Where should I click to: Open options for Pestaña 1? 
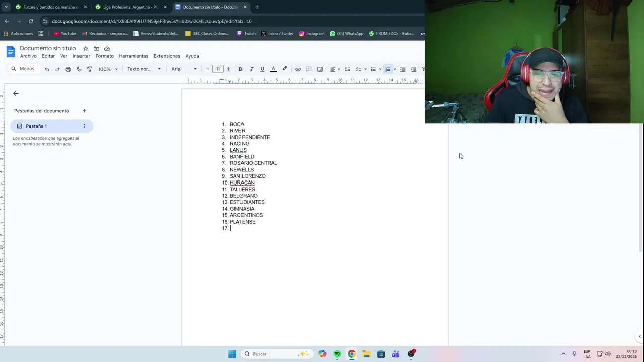click(84, 126)
